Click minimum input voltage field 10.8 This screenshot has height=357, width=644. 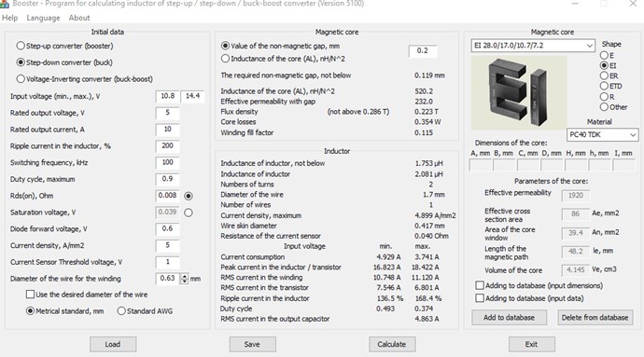168,96
